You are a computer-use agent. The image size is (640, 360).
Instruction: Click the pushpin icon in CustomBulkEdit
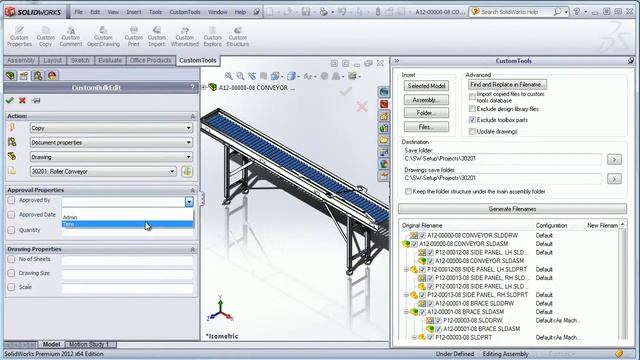[x=36, y=100]
